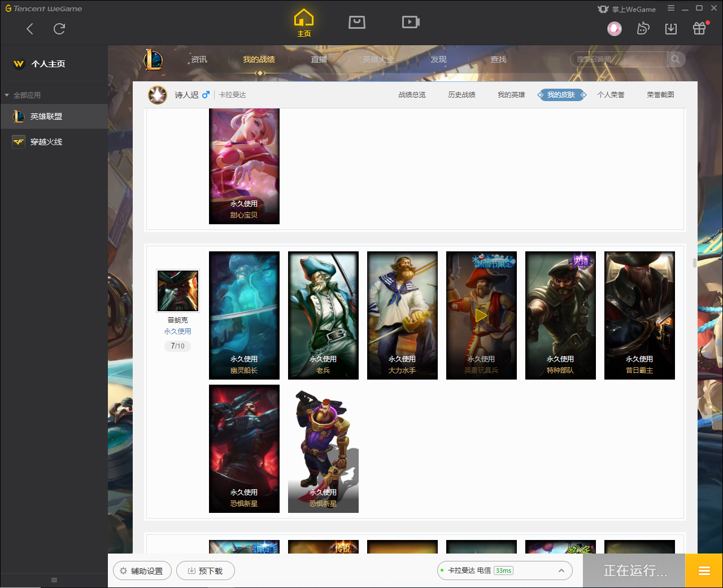Click the sidebar bottom grip handle
Image resolution: width=723 pixels, height=588 pixels.
(x=54, y=580)
